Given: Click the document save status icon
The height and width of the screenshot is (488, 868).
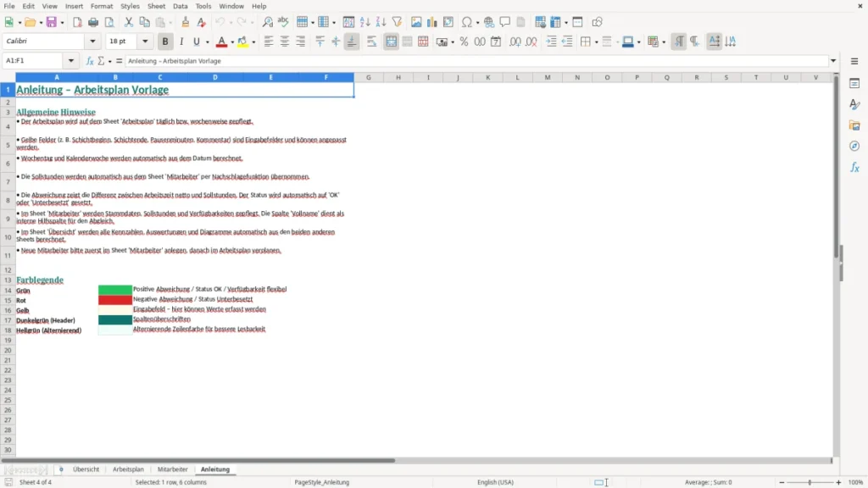Looking at the screenshot, I should pos(8,482).
